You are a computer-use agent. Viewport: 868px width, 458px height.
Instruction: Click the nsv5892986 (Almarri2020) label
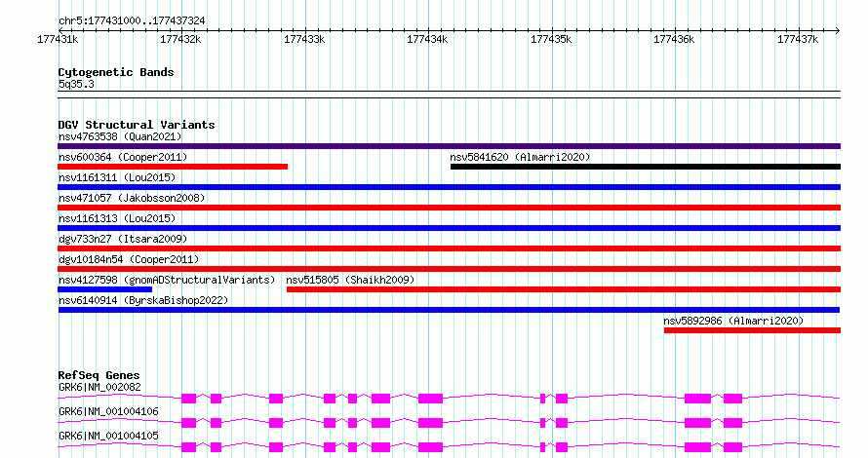click(733, 321)
